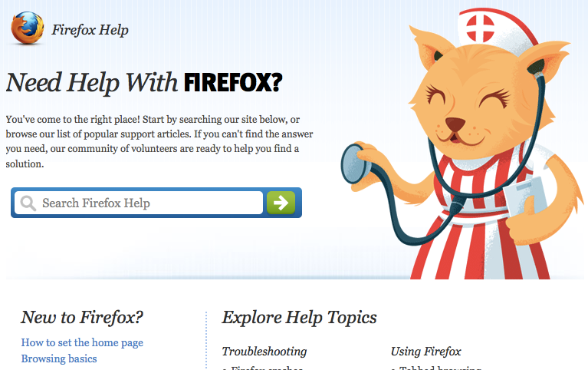Click the Need Help With FIREFOX? headline
The image size is (588, 370).
click(144, 83)
